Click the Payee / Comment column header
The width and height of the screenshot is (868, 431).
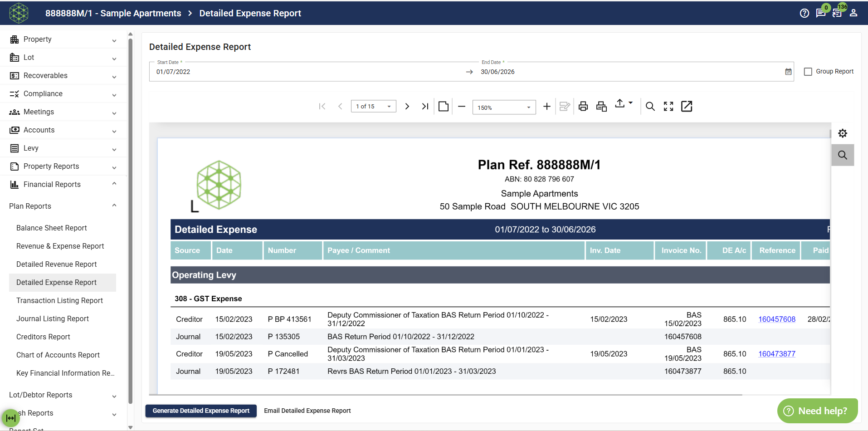click(x=454, y=250)
